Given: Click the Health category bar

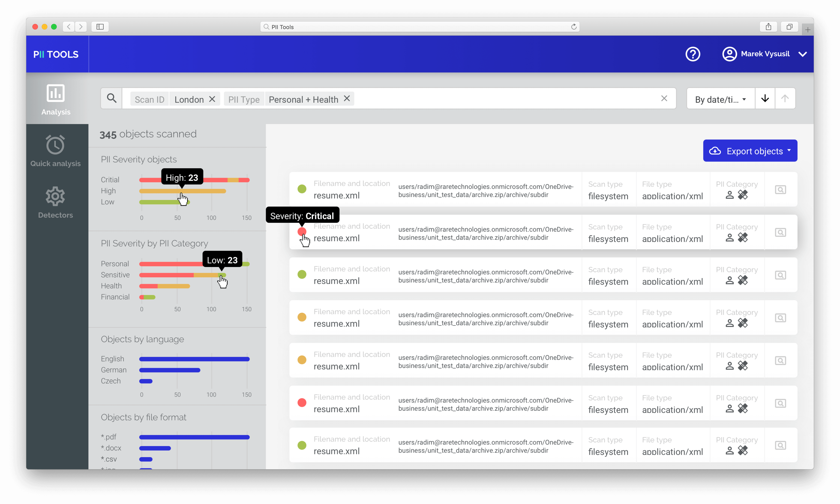Looking at the screenshot, I should point(164,286).
